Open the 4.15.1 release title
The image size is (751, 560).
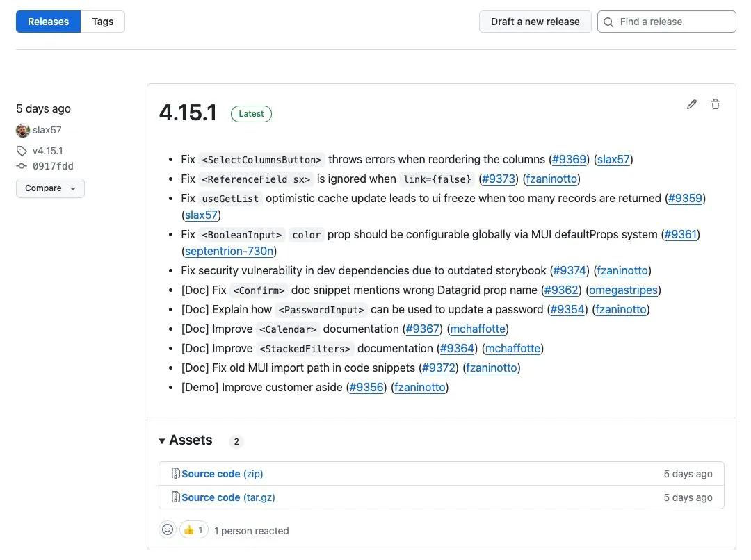click(x=188, y=113)
